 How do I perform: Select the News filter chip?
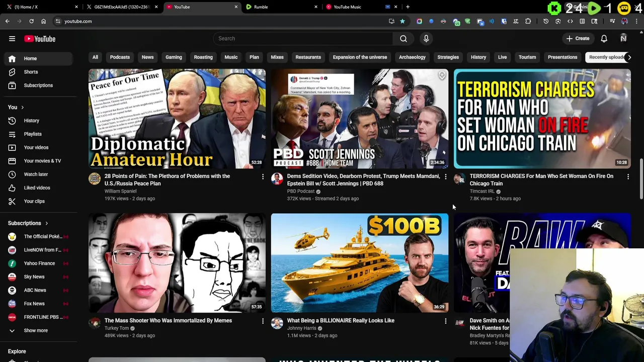coord(147,57)
